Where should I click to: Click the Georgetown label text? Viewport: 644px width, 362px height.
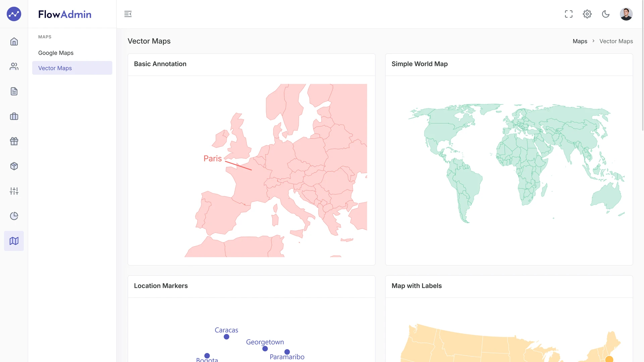coord(265,342)
